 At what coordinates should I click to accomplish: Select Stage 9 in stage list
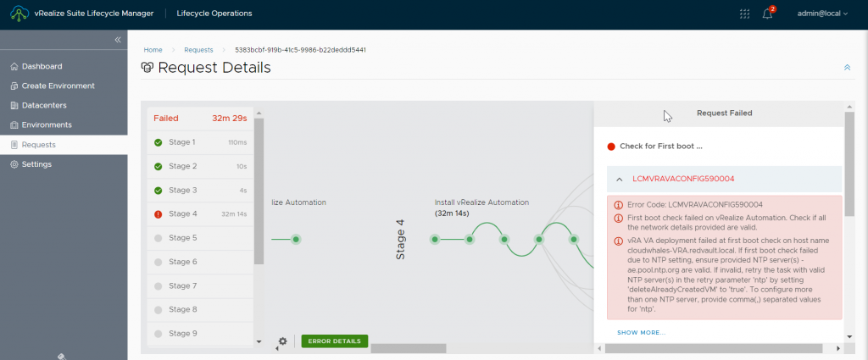[x=200, y=334]
